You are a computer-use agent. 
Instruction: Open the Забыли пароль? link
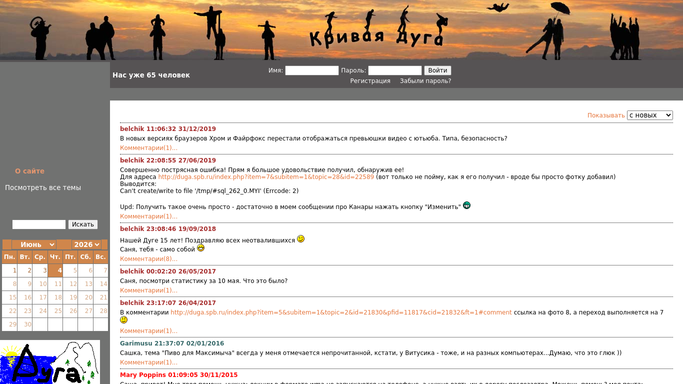click(x=425, y=81)
